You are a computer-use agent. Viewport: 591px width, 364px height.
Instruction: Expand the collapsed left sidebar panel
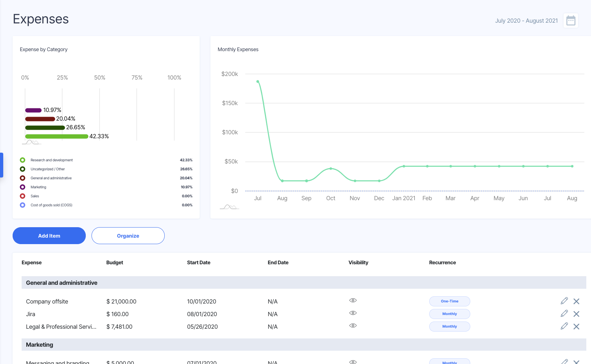pyautogui.click(x=1, y=165)
